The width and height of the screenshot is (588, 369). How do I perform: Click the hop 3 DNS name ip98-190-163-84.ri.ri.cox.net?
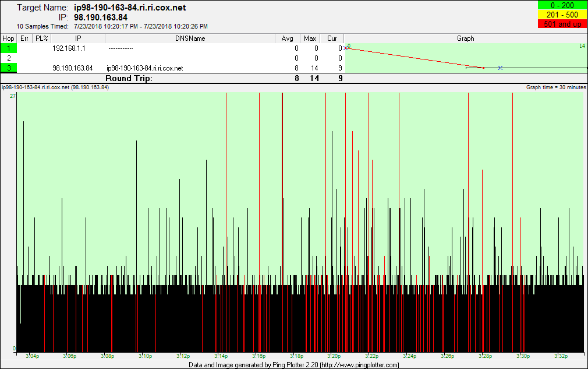144,68
